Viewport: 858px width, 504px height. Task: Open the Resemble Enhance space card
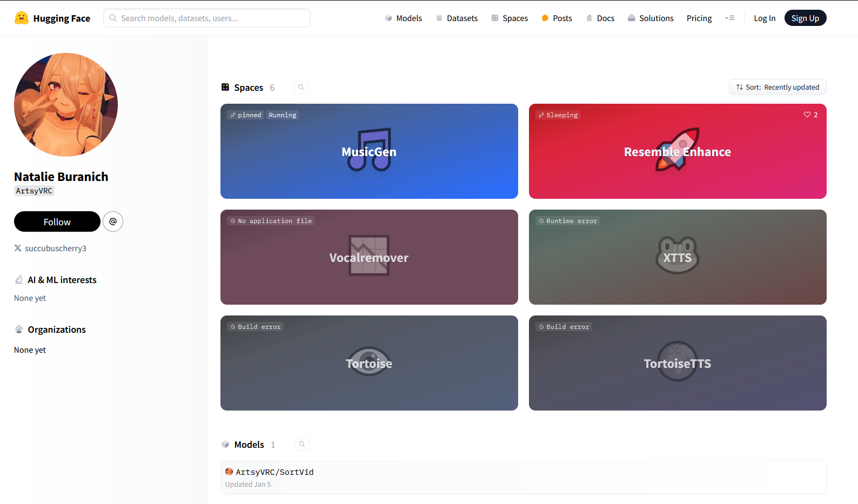(x=678, y=151)
